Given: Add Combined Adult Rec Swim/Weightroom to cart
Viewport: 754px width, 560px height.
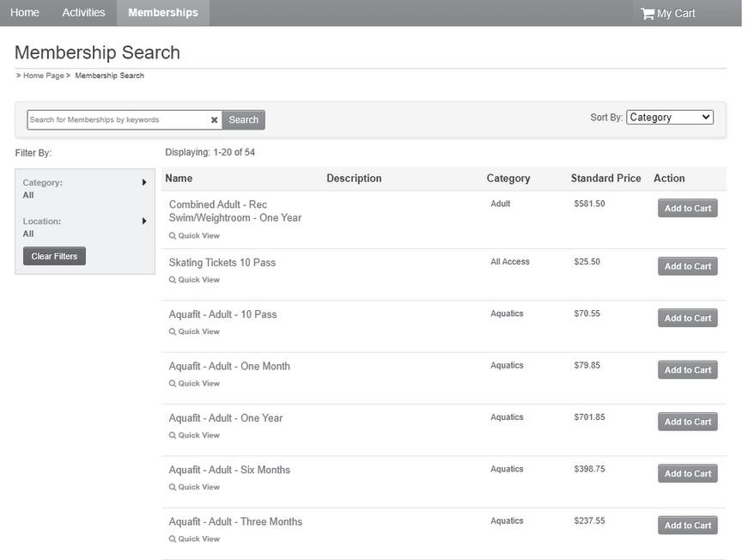Looking at the screenshot, I should [687, 208].
